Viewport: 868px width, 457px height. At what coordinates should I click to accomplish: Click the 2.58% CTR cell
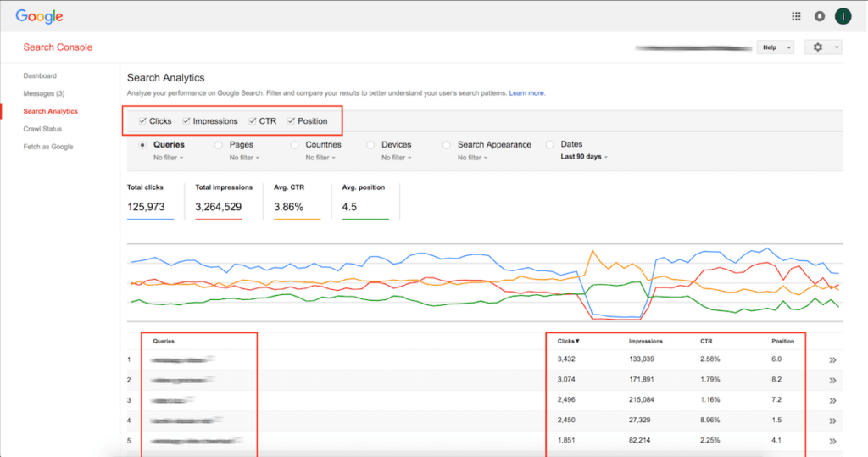point(710,359)
